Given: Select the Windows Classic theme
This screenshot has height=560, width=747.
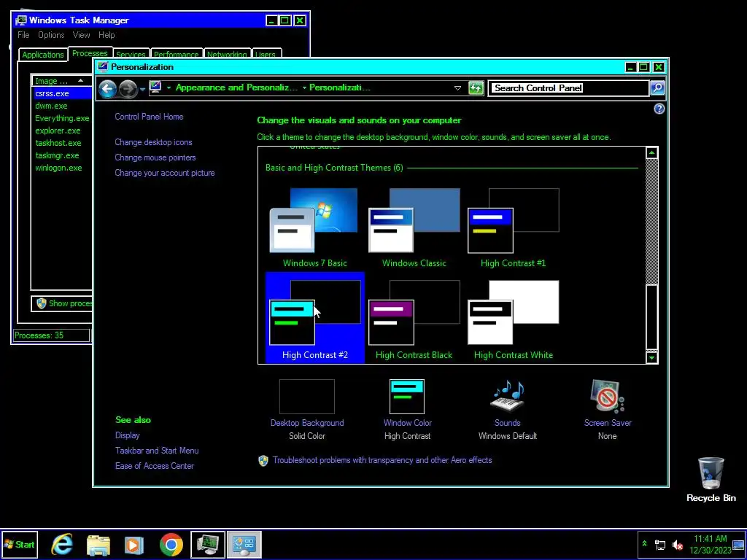Looking at the screenshot, I should click(414, 227).
